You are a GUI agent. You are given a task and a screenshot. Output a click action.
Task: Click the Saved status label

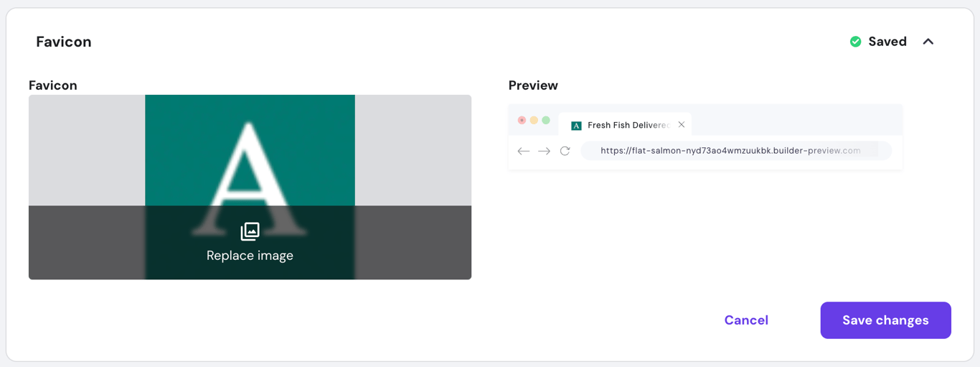click(887, 42)
